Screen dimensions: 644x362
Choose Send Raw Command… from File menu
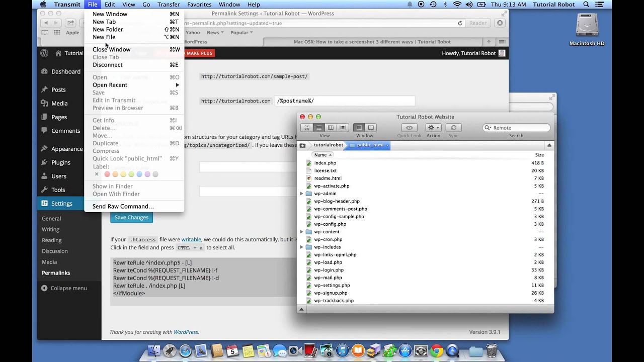pyautogui.click(x=123, y=206)
